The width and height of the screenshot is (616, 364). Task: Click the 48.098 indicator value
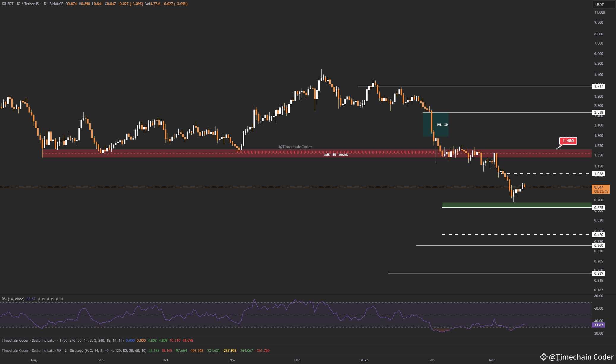[188, 341]
